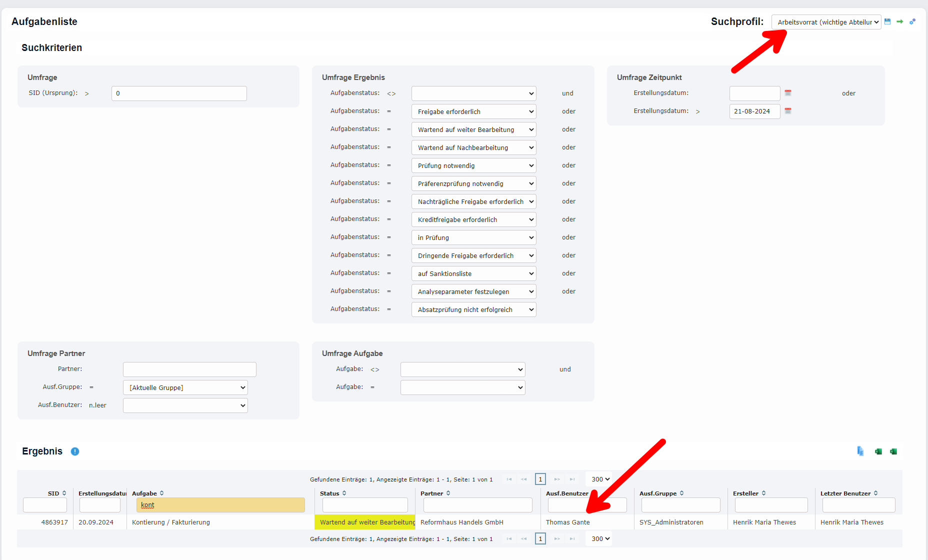
Task: Open calendar picker beside the 21-08-2024 date
Action: 788,111
